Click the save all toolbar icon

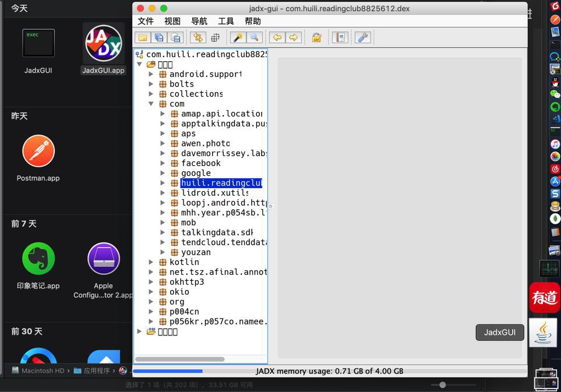pyautogui.click(x=159, y=37)
